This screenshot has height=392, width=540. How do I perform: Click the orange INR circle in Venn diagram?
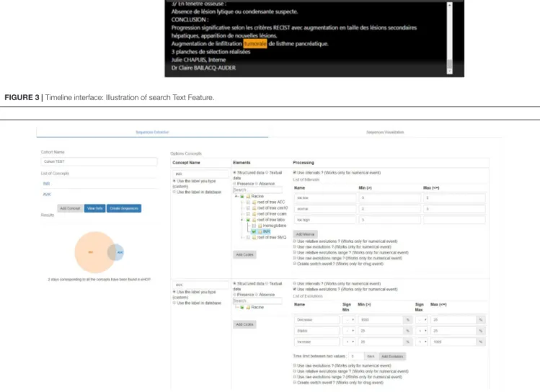click(91, 252)
